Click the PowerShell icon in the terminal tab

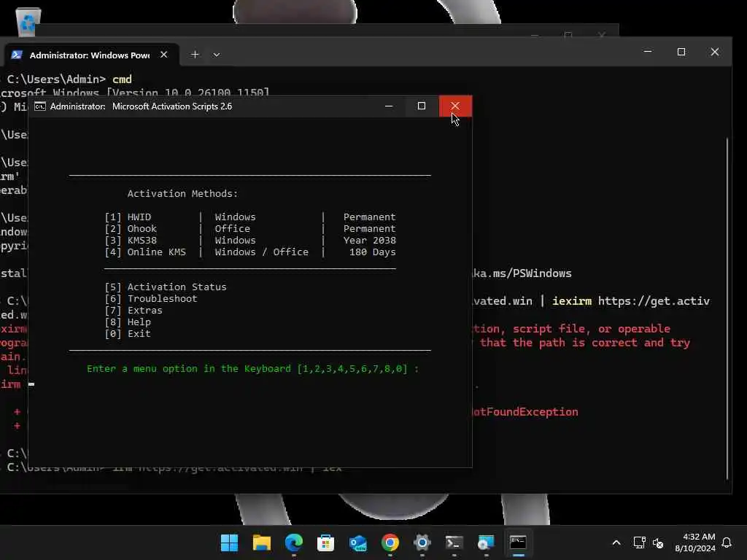17,55
